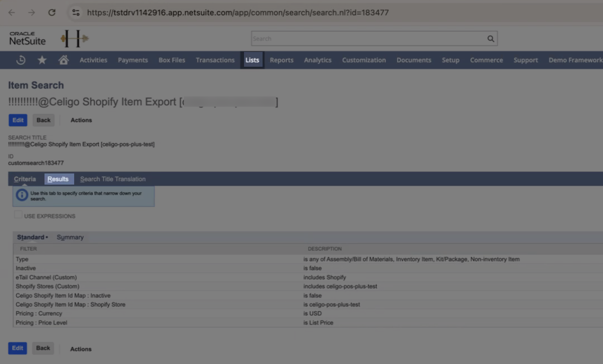
Task: Switch to the Criteria tab
Action: point(25,179)
